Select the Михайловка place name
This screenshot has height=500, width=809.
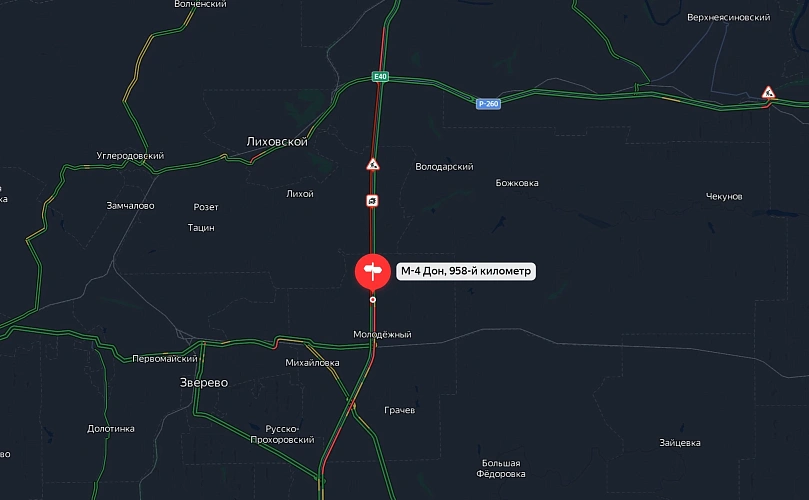point(312,363)
